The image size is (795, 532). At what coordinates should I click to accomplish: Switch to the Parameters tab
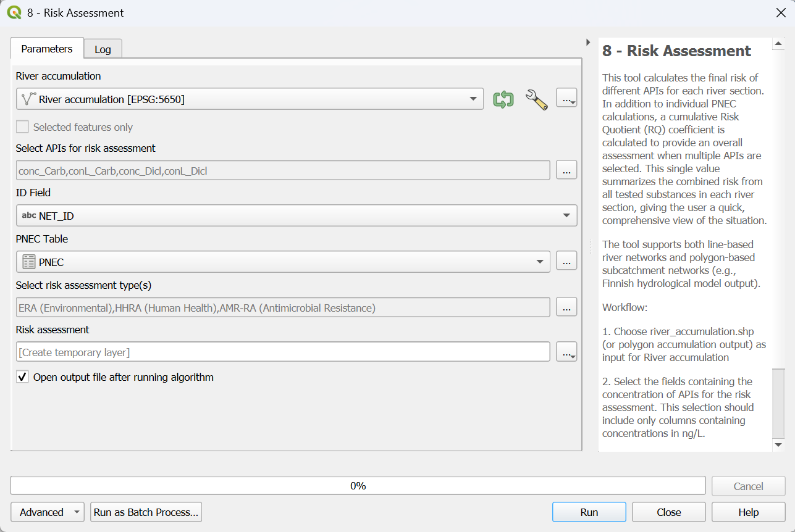click(x=47, y=49)
